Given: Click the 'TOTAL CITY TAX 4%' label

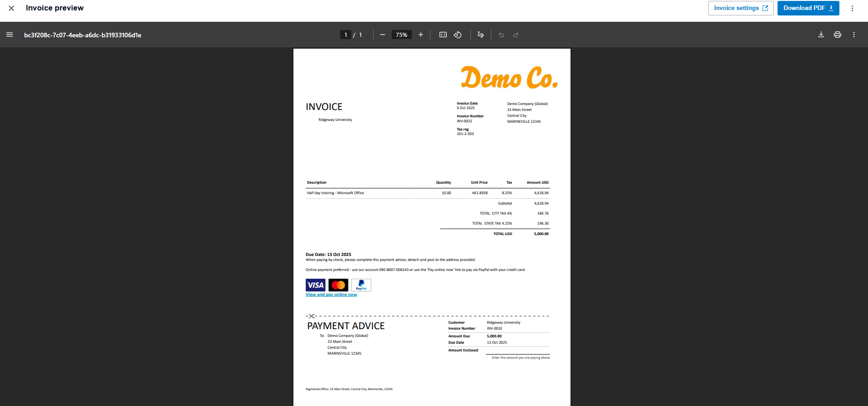Looking at the screenshot, I should pyautogui.click(x=496, y=213).
